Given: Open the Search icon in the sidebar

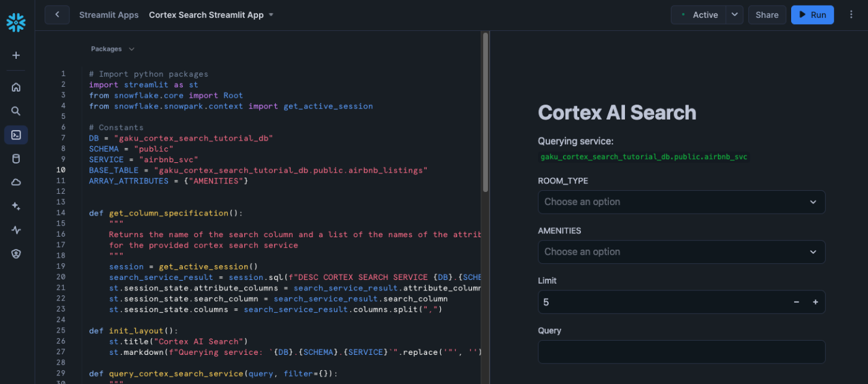Looking at the screenshot, I should tap(16, 111).
